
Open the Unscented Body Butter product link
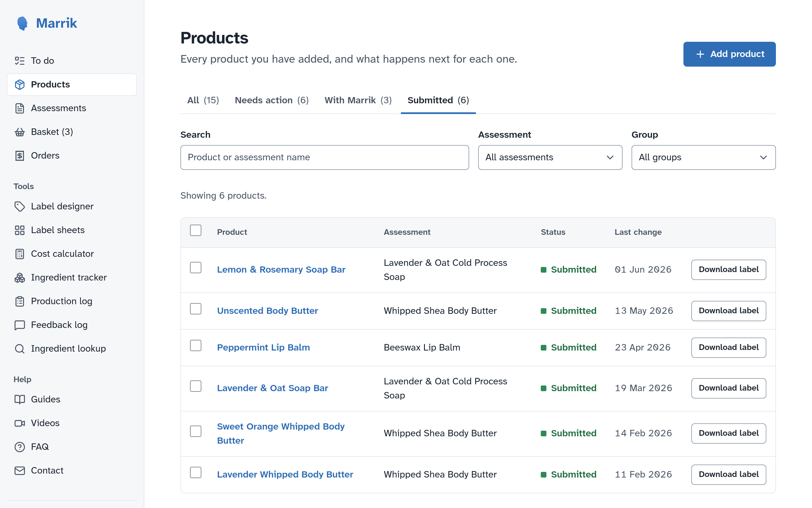click(x=267, y=311)
